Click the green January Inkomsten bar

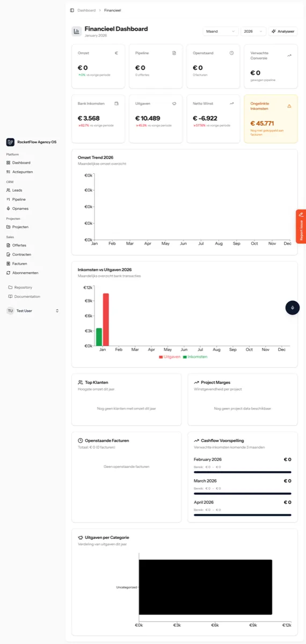click(99, 336)
